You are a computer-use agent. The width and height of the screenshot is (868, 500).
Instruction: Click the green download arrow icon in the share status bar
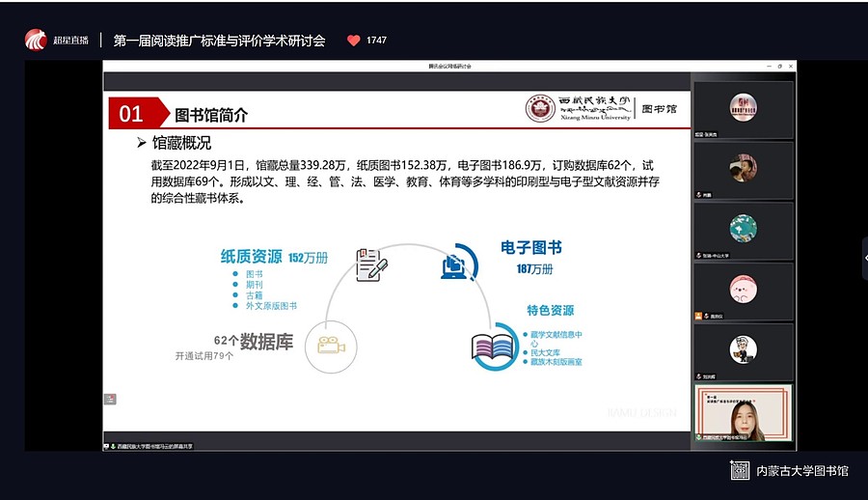113,446
